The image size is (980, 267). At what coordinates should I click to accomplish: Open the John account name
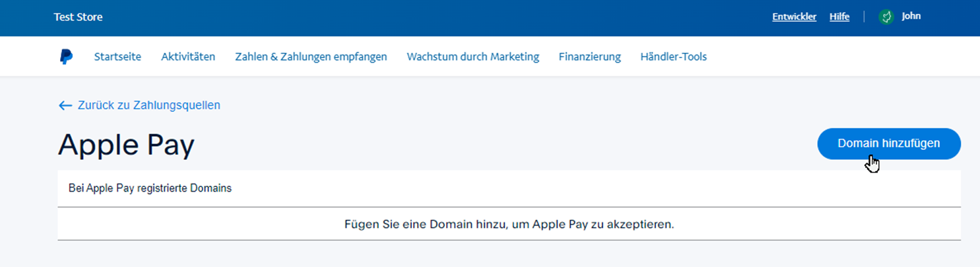[911, 17]
